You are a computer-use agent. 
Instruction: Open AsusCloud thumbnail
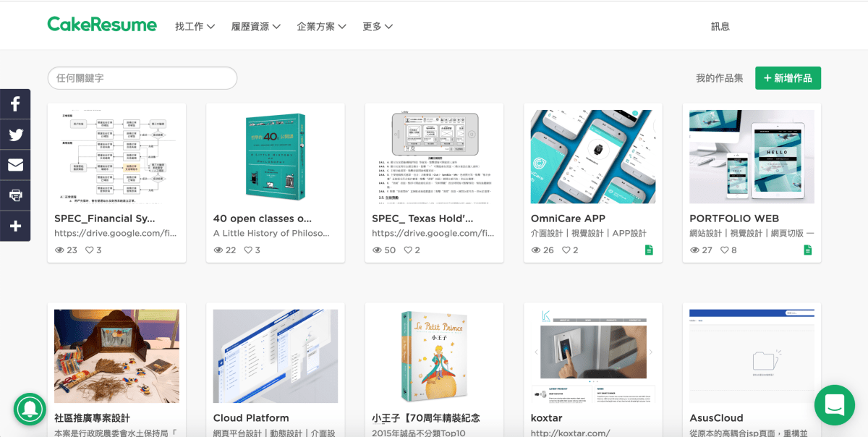click(x=752, y=356)
